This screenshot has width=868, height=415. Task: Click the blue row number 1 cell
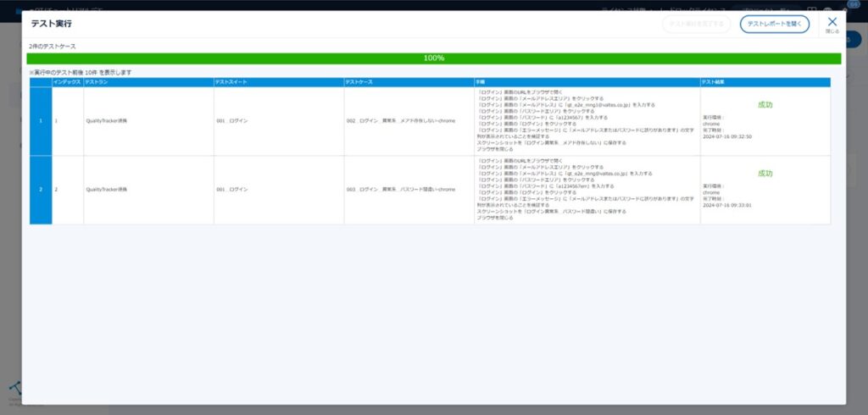pos(41,121)
